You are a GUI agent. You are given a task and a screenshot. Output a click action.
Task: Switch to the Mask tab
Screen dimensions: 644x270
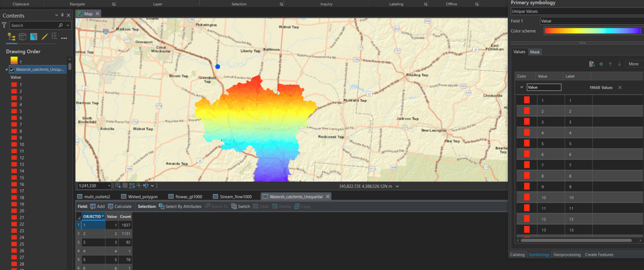535,52
